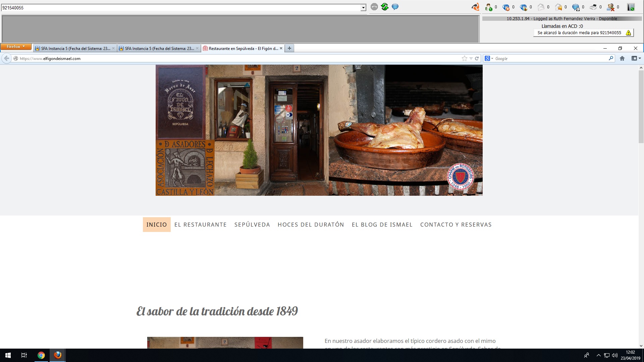Click the agent incoming call counter icon
Image resolution: width=644 pixels, height=362 pixels.
coord(488,7)
